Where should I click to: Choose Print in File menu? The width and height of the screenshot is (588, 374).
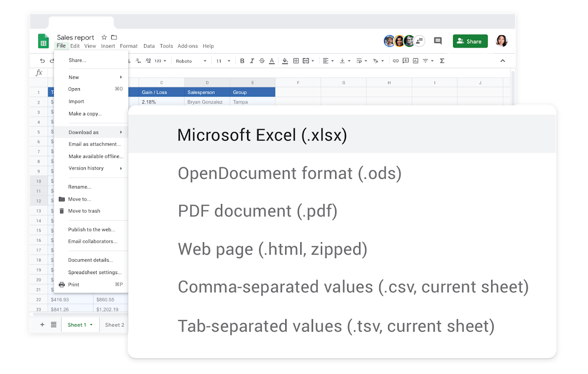pos(91,285)
